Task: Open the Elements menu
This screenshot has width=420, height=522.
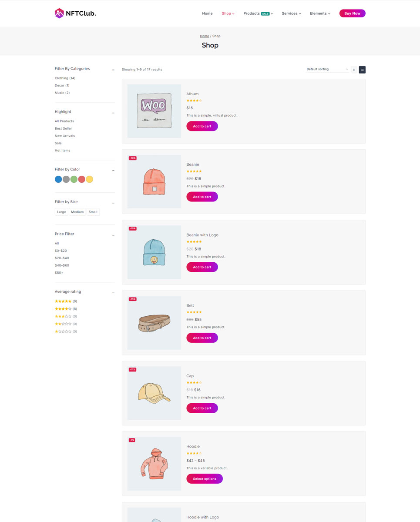Action: pyautogui.click(x=320, y=13)
